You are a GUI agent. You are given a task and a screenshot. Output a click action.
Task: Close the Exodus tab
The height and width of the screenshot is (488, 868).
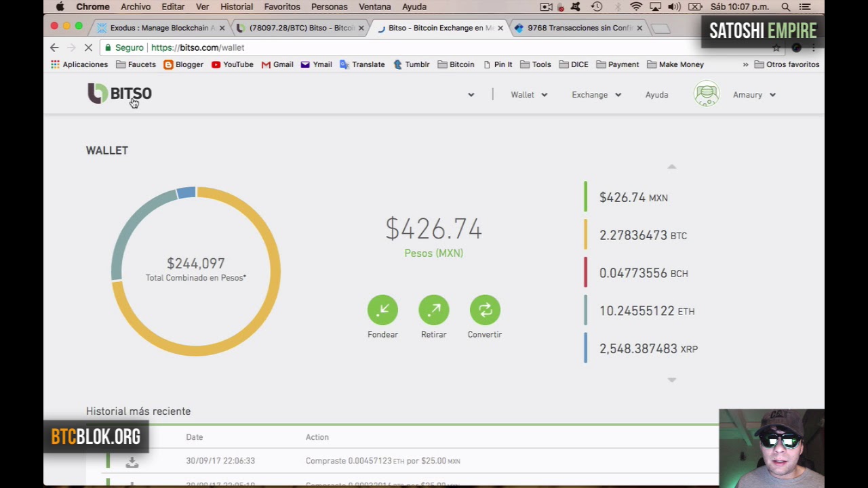coord(222,28)
